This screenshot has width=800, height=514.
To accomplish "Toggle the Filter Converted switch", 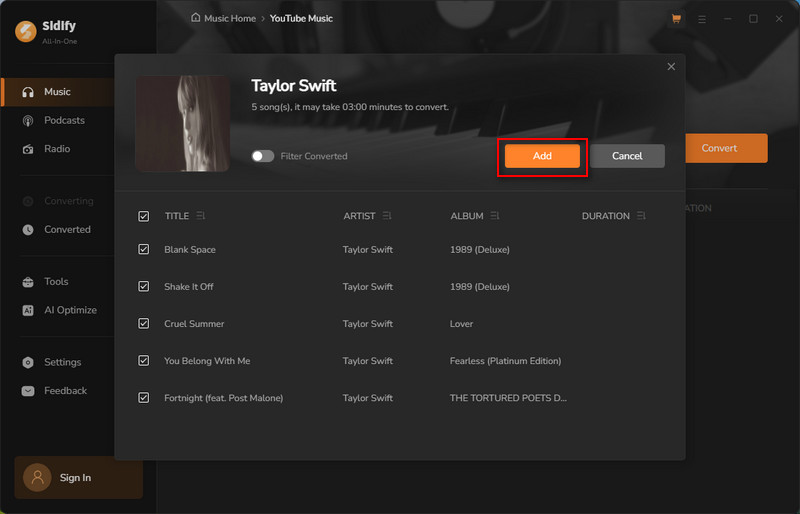I will [263, 156].
